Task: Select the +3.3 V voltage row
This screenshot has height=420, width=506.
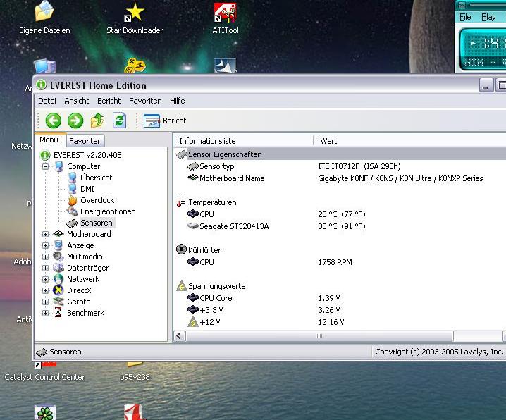Action: pyautogui.click(x=340, y=310)
